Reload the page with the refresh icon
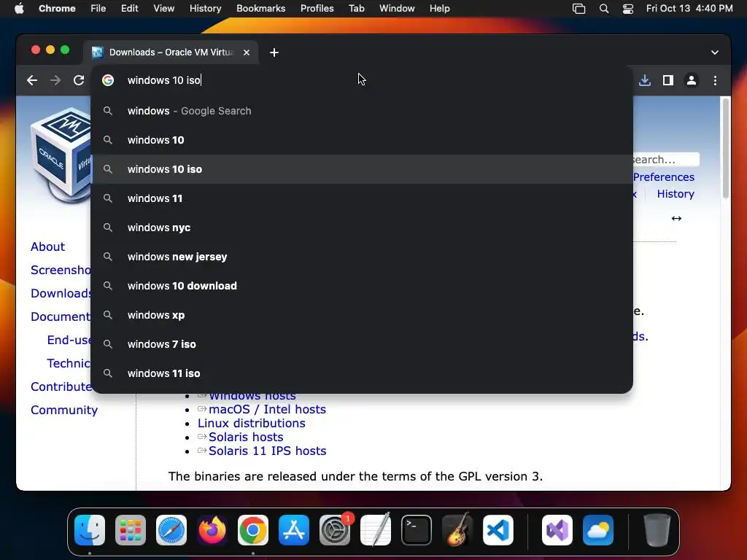This screenshot has width=747, height=560. 79,80
